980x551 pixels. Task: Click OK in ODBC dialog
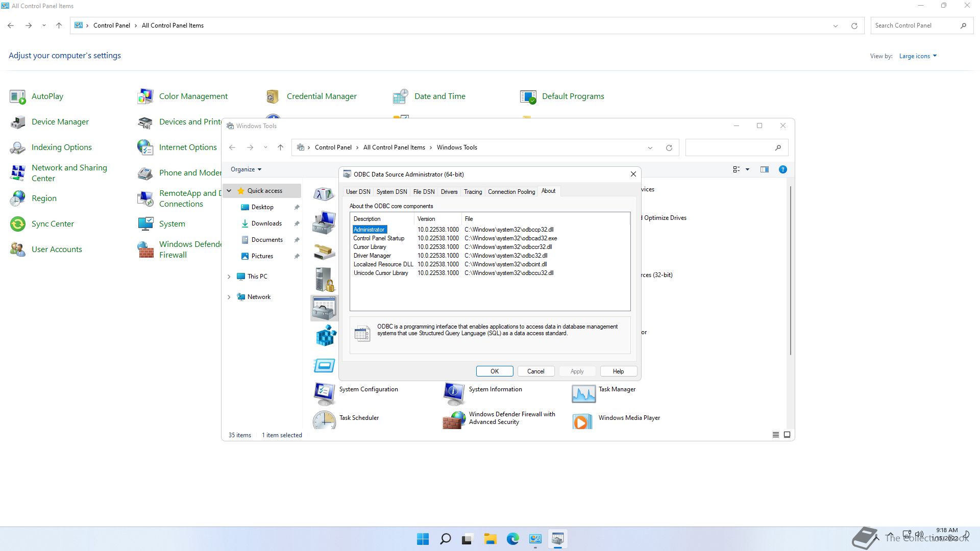(495, 371)
